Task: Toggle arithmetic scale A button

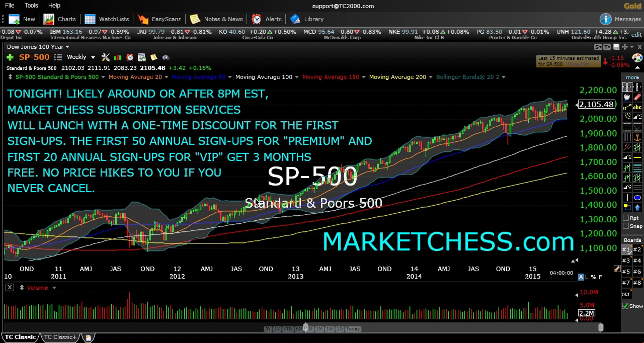Action: (x=581, y=277)
